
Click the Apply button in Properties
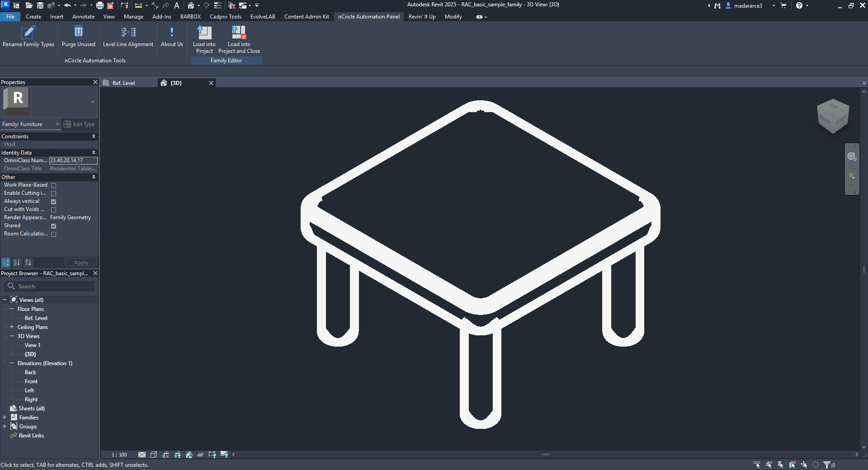click(x=81, y=263)
